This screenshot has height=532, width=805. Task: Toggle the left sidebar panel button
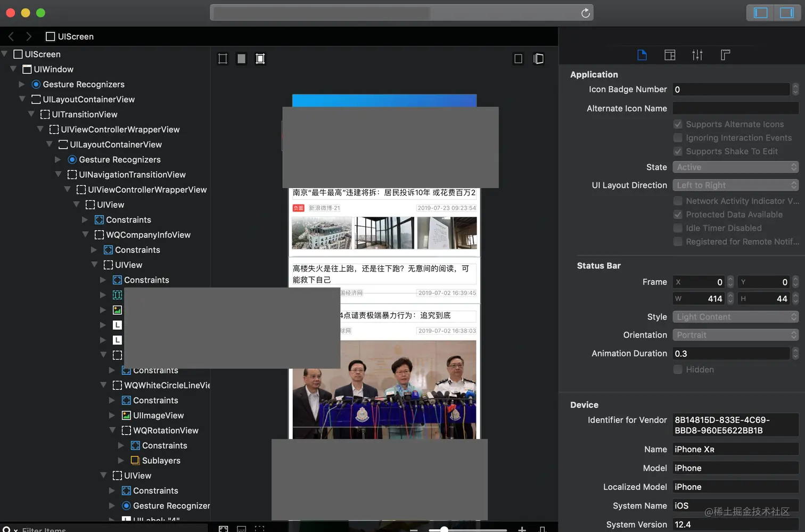click(760, 13)
